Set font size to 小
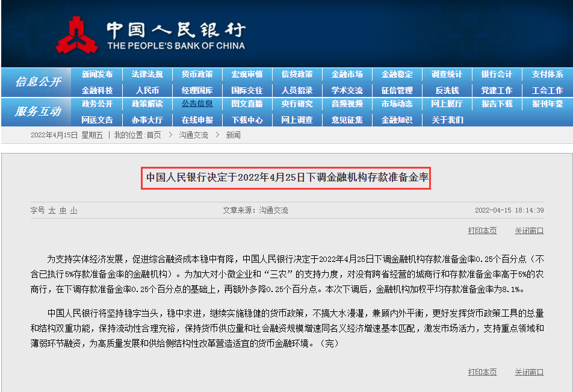This screenshot has height=392, width=573. pyautogui.click(x=74, y=210)
